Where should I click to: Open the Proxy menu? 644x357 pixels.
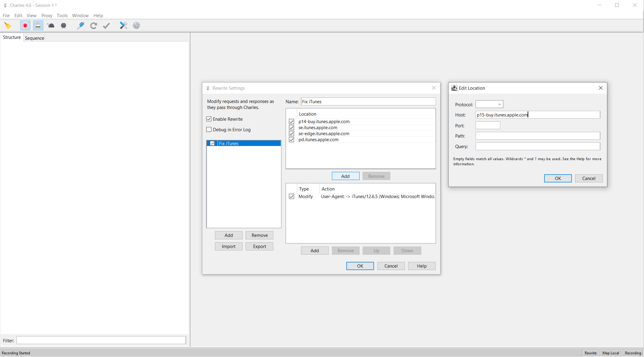[47, 16]
